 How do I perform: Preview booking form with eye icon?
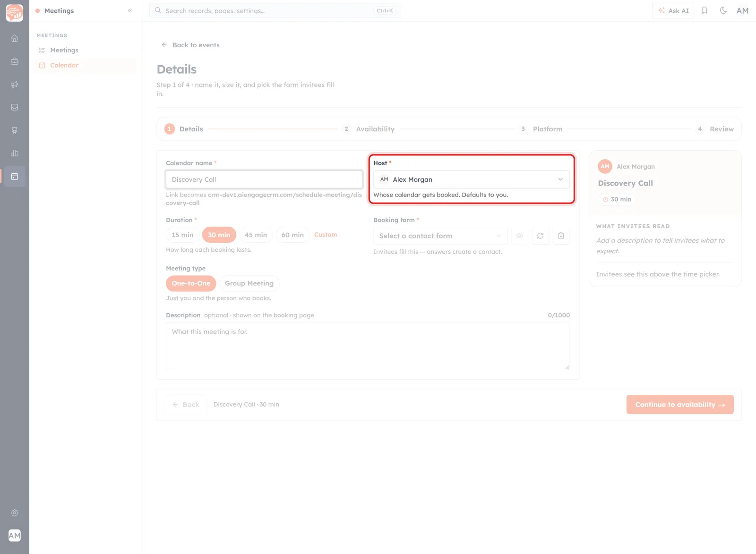click(x=519, y=236)
